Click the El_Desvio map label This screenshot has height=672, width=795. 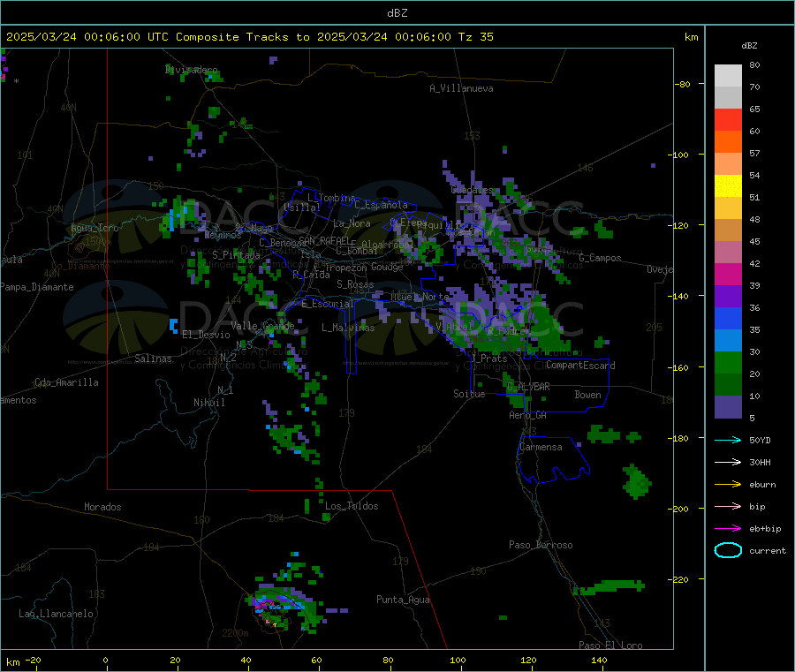tap(206, 335)
